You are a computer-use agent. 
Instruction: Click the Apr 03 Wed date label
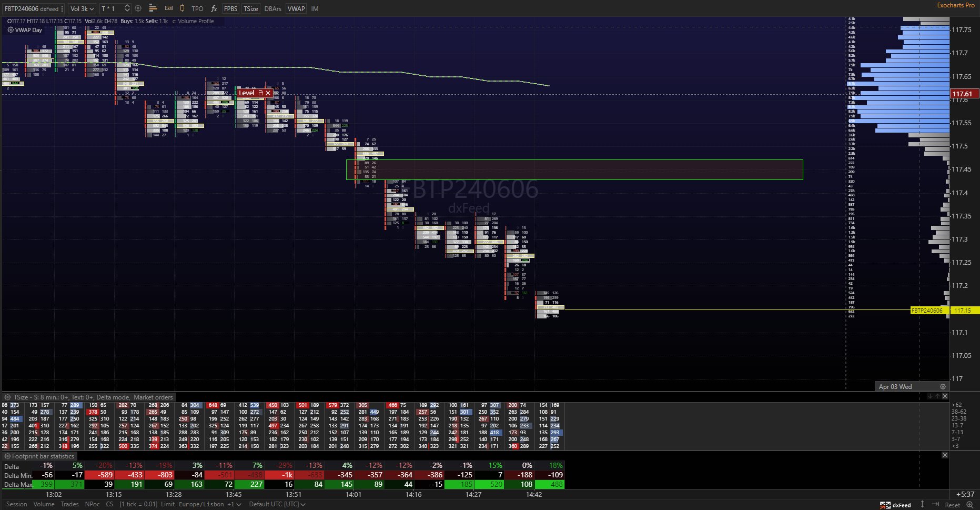tap(895, 386)
